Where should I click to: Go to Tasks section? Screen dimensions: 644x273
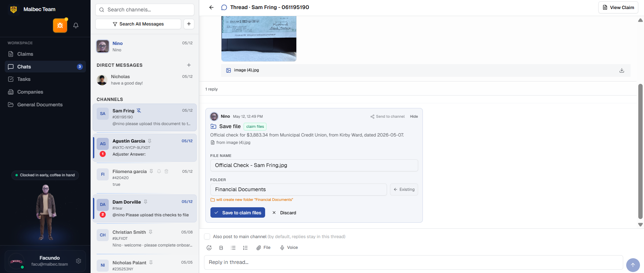[x=45, y=79]
